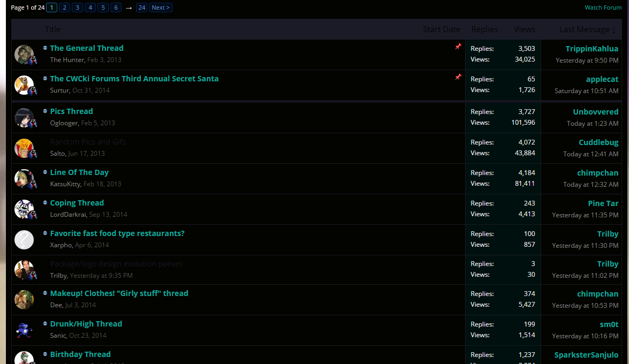Open The General Thread
Screen dimensions: 629x364
point(87,48)
